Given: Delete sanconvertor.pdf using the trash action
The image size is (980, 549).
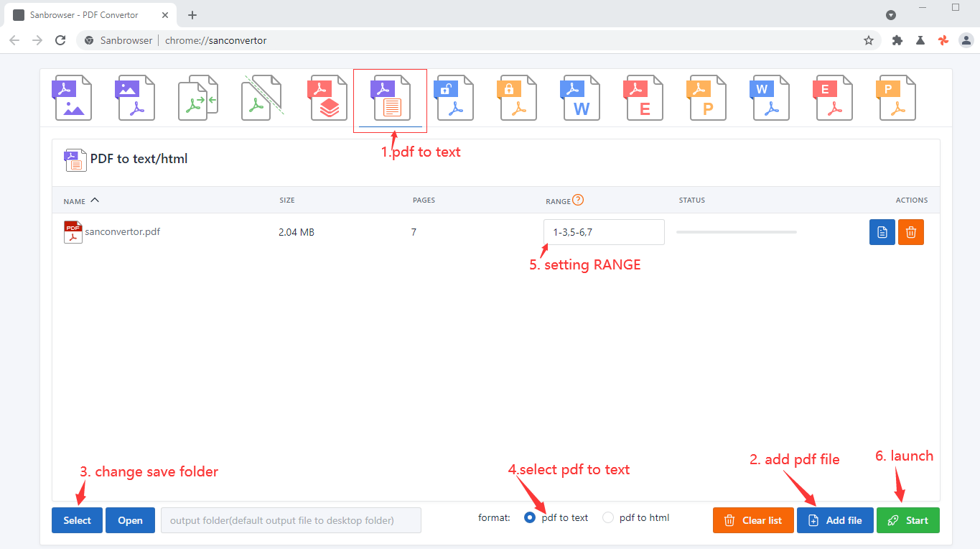Looking at the screenshot, I should click(910, 231).
